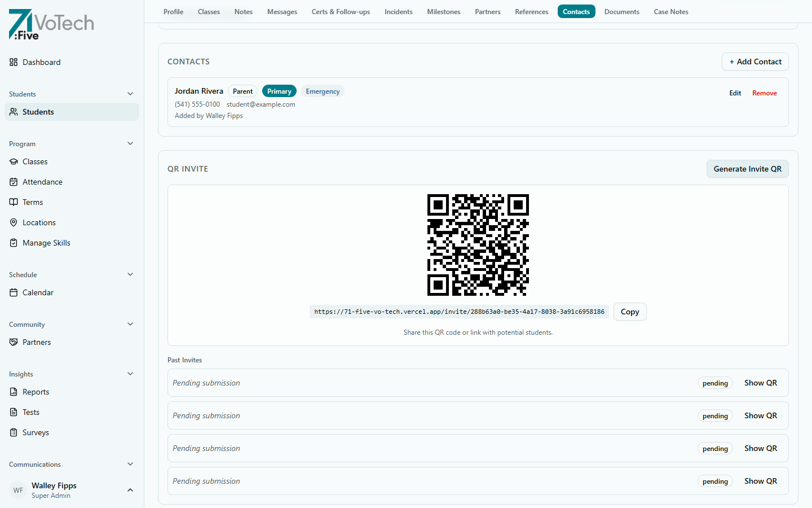Switch to the Documents tab
The image size is (812, 508).
[x=621, y=11]
